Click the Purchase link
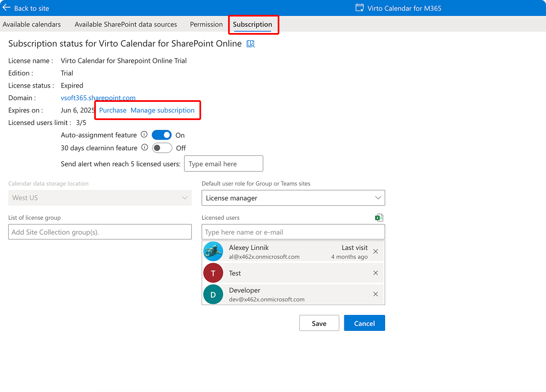The image size is (546, 392). click(x=112, y=110)
